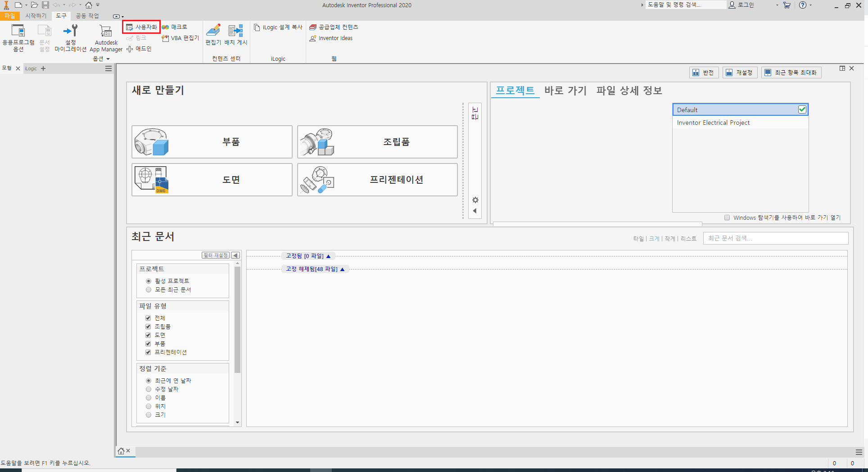
Task: Switch to Get Started (시작하기) ribbon tab
Action: (x=36, y=16)
